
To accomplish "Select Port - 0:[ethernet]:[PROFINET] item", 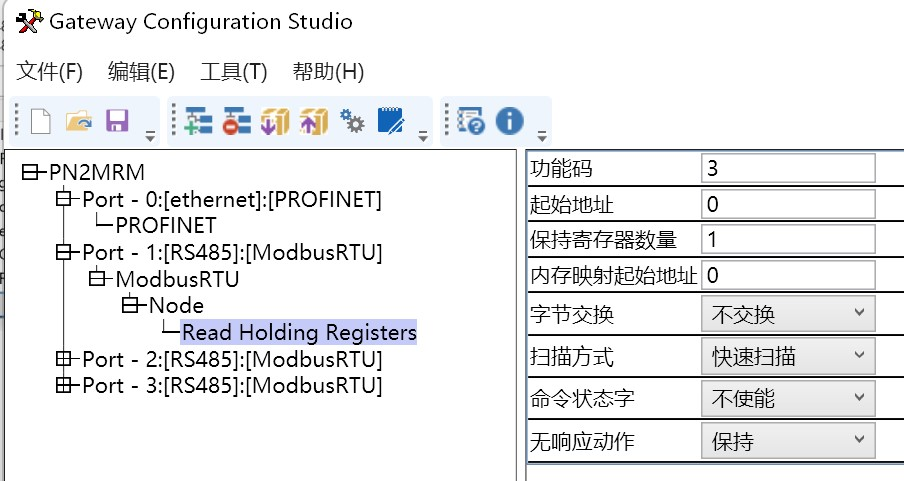I will [232, 200].
